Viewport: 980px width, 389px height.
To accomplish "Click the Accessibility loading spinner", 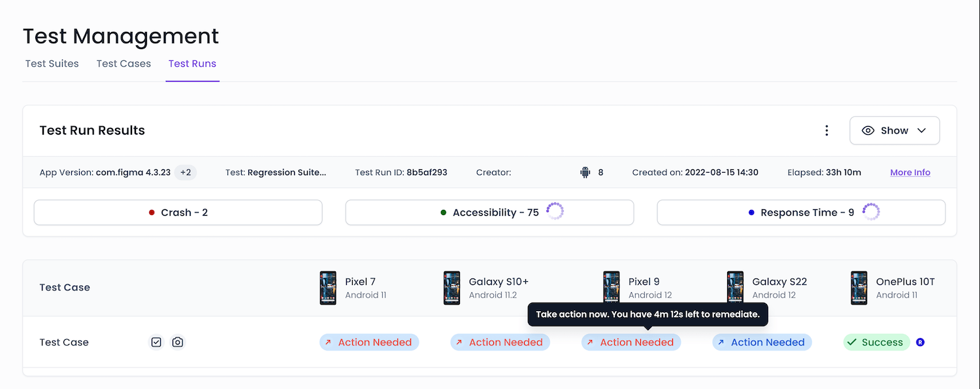I will pos(555,211).
